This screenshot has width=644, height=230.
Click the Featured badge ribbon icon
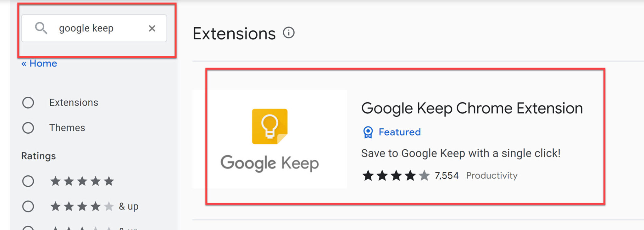[x=368, y=132]
